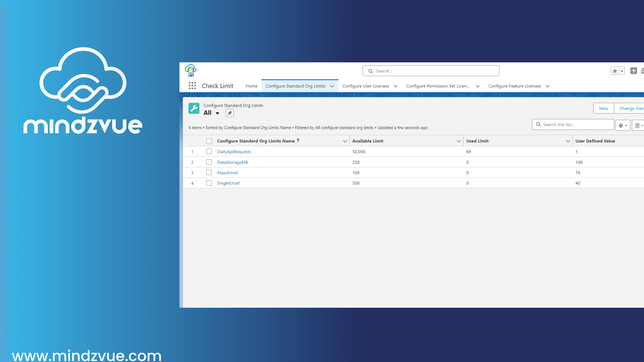Expand Configure Feature Licenses tab menu
The width and height of the screenshot is (644, 362).
[548, 86]
